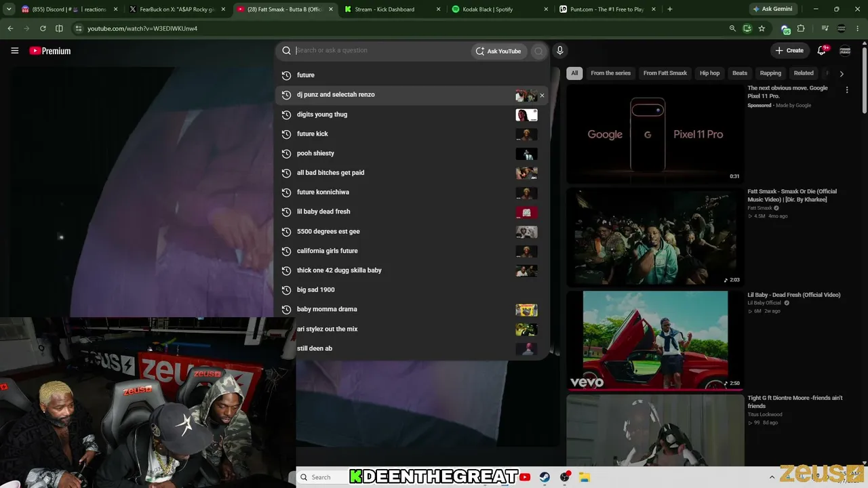Image resolution: width=868 pixels, height=488 pixels.
Task: Start voice search with the microphone icon
Action: click(x=559, y=50)
